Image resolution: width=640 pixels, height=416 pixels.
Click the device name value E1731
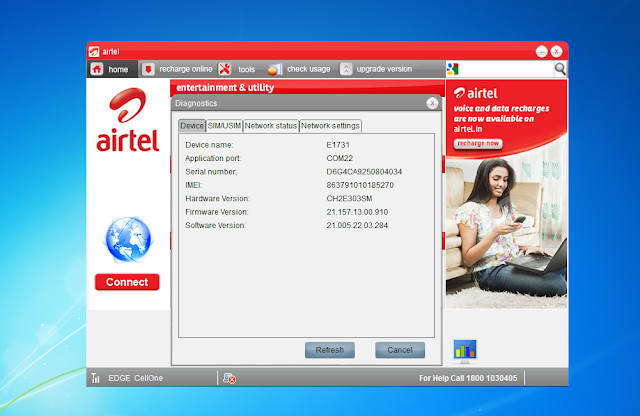coord(338,145)
